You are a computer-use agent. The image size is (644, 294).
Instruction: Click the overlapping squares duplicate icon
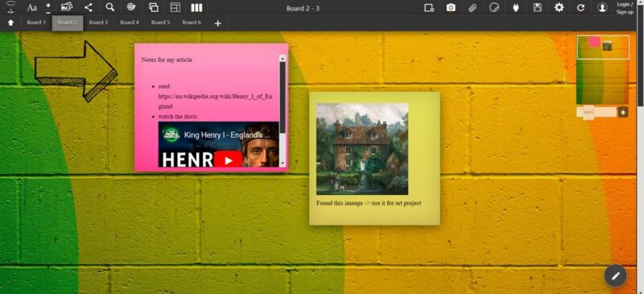[x=154, y=7]
